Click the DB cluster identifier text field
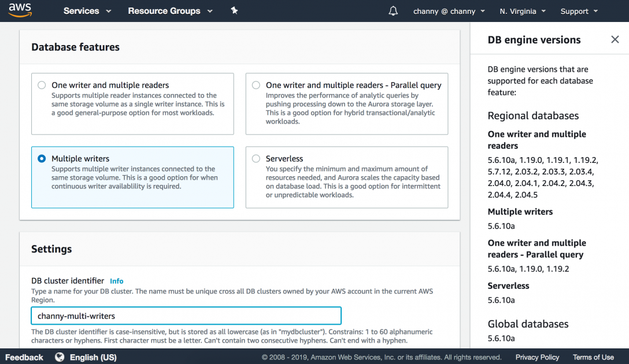Viewport: 629px width, 364px height. [186, 316]
